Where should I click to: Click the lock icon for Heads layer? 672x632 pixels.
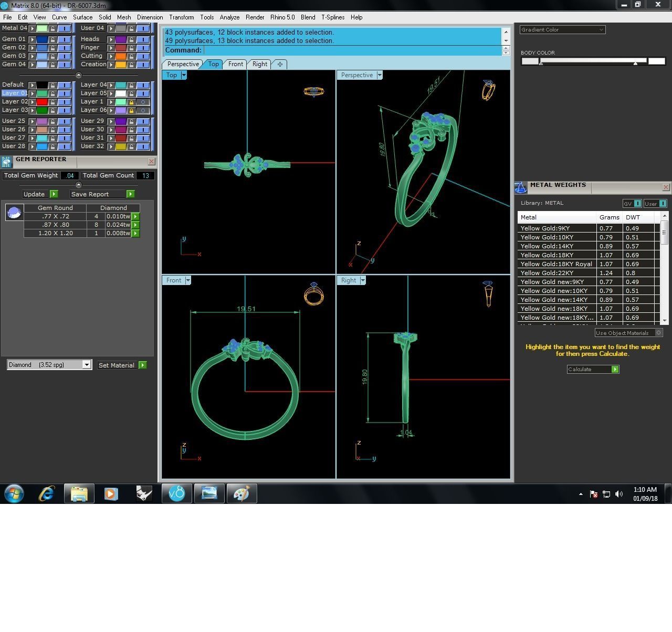pos(131,39)
